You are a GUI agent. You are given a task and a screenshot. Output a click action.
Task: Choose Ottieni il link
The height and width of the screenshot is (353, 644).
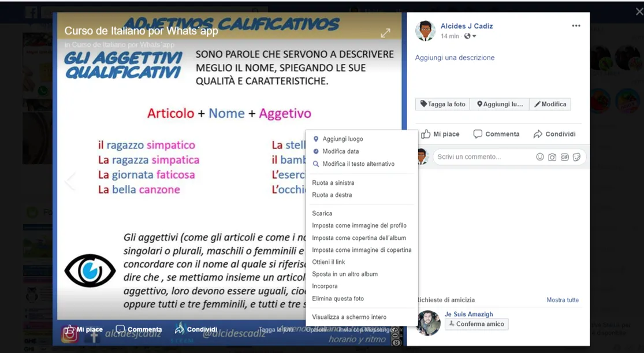[362, 262]
